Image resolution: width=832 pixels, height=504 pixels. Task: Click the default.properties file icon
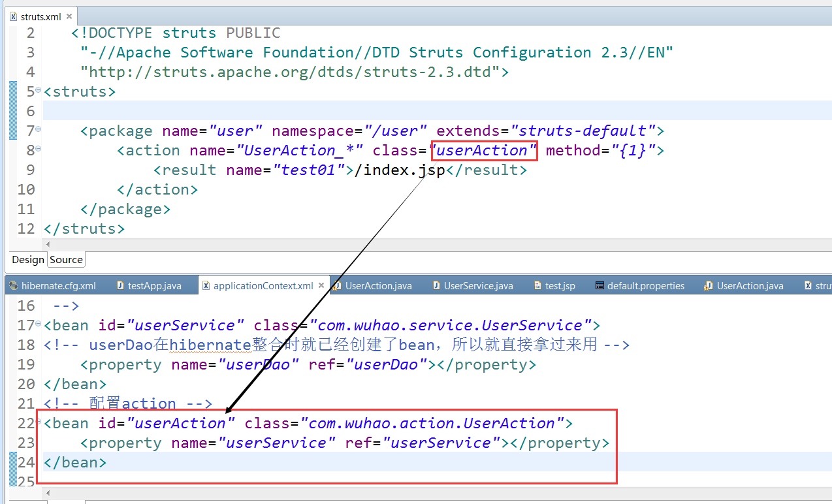(x=600, y=285)
